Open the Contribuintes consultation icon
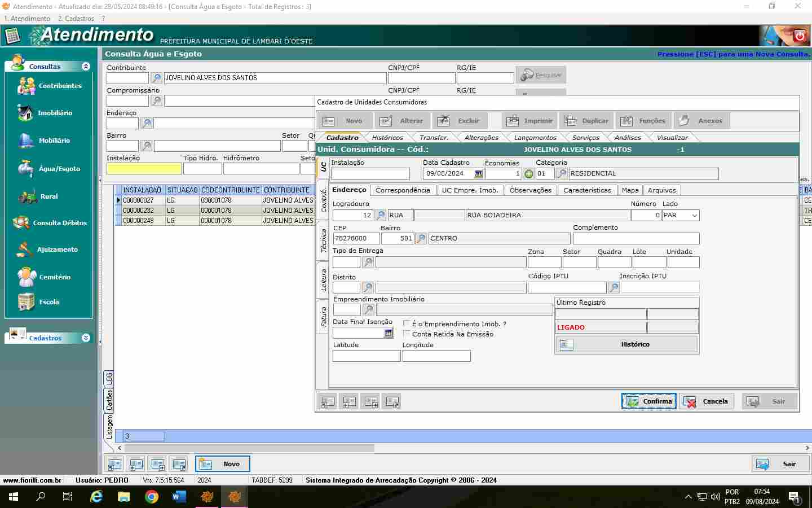The width and height of the screenshot is (812, 508). pyautogui.click(x=27, y=86)
